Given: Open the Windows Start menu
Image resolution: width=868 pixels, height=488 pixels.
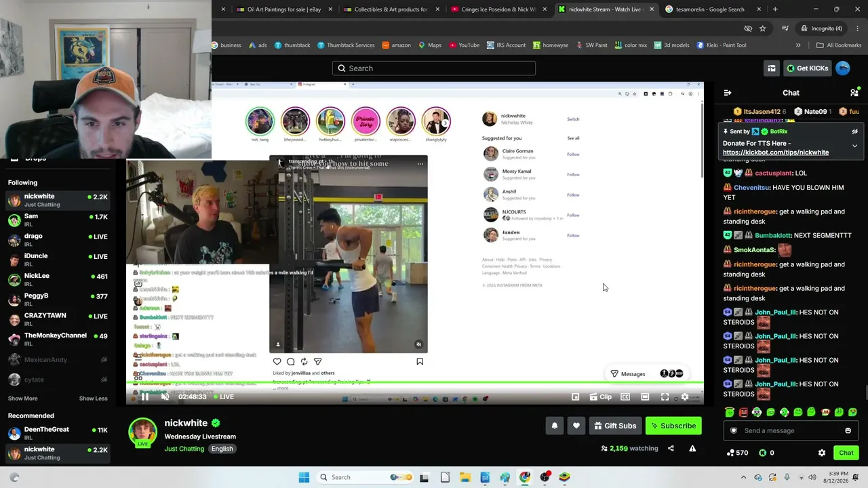Looking at the screenshot, I should [304, 477].
